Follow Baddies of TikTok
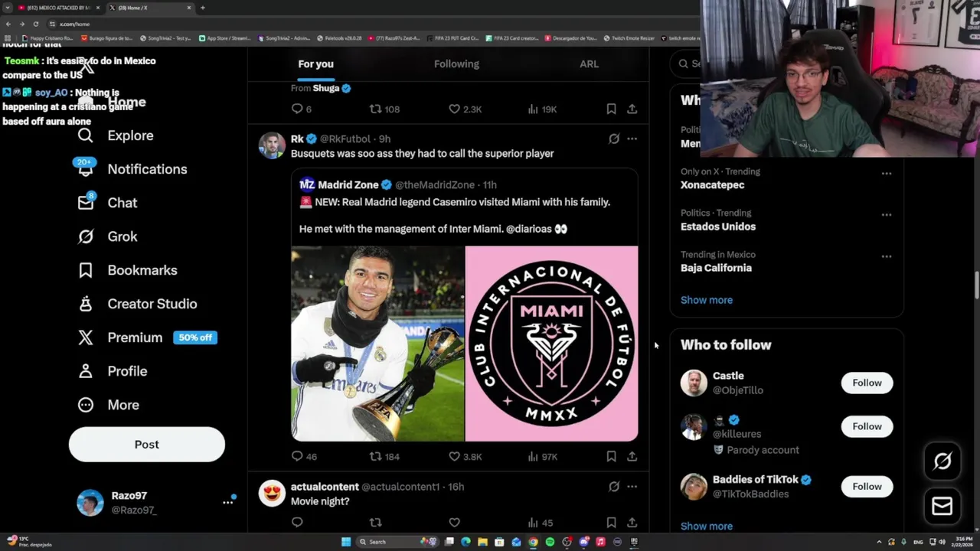Screen dimensions: 980x551 [x=867, y=486]
